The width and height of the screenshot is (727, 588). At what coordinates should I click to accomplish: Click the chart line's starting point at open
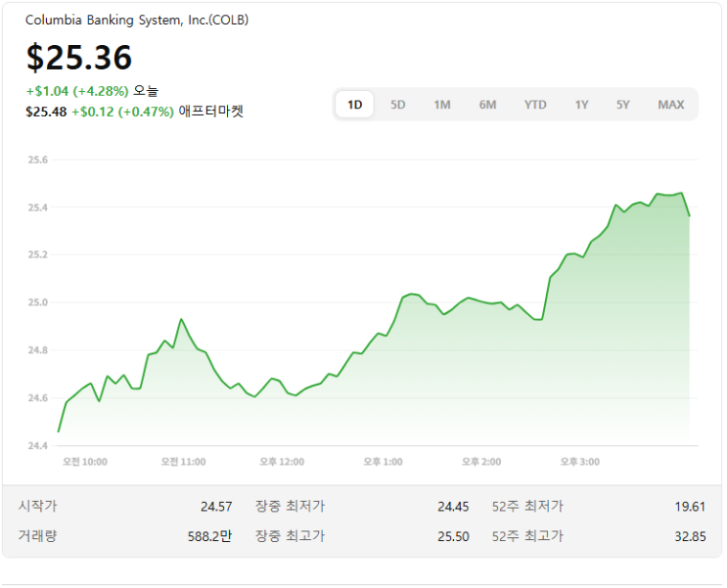click(x=59, y=431)
